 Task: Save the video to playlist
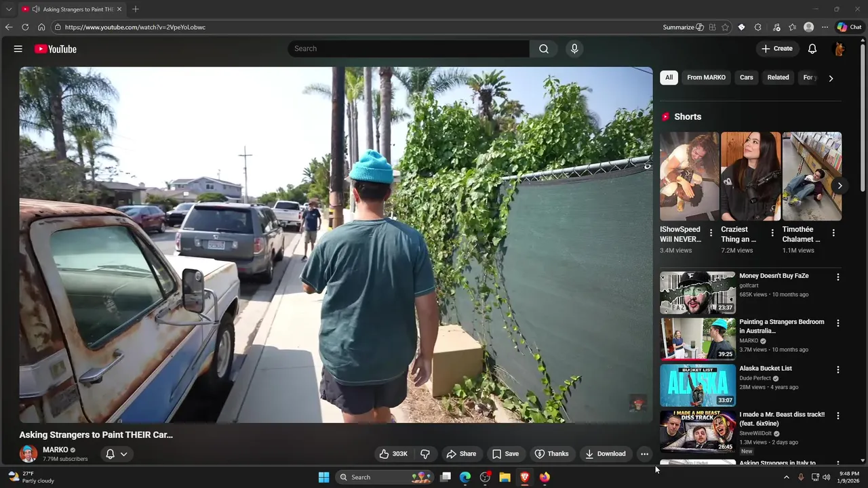[505, 454]
